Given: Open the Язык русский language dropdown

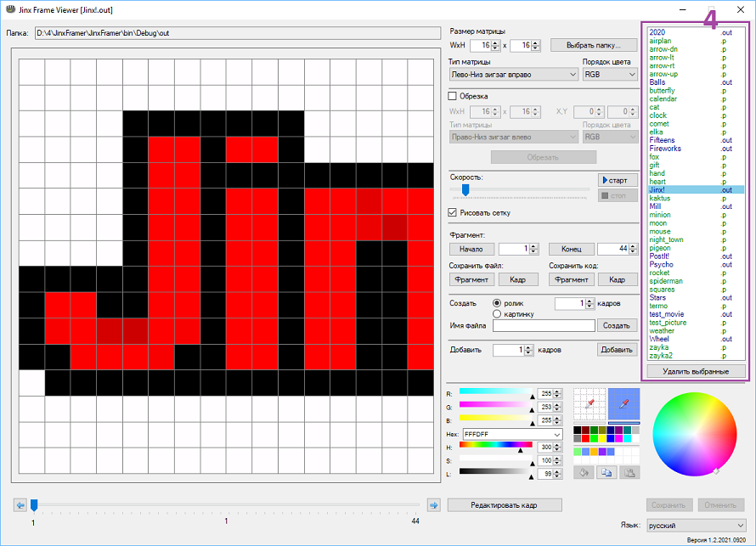Looking at the screenshot, I should point(697,526).
